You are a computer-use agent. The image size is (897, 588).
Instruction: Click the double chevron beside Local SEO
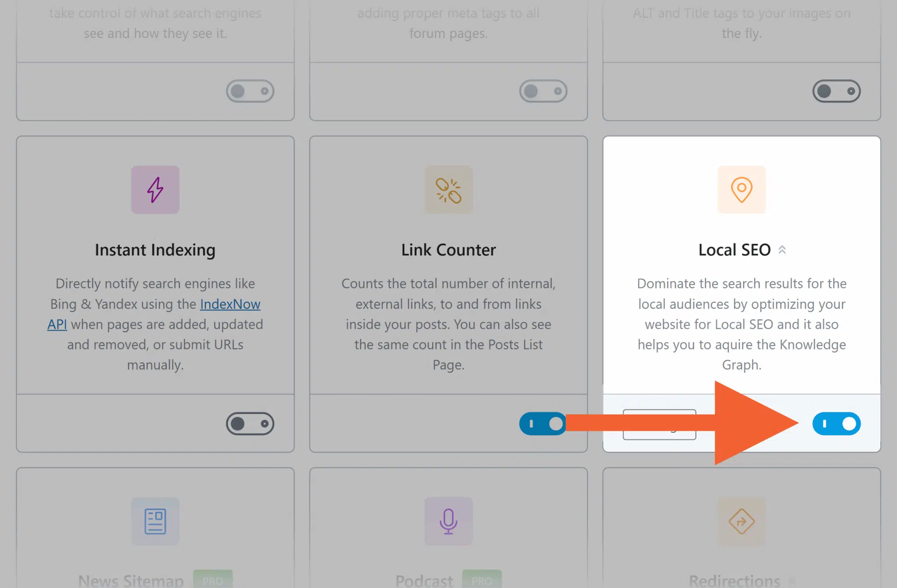782,250
